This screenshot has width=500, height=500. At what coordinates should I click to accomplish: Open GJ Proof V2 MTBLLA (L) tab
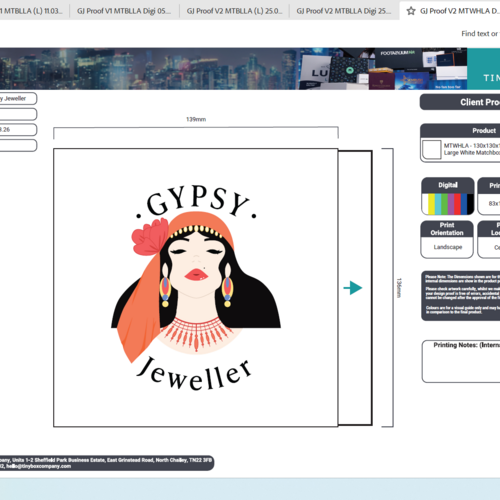click(234, 11)
